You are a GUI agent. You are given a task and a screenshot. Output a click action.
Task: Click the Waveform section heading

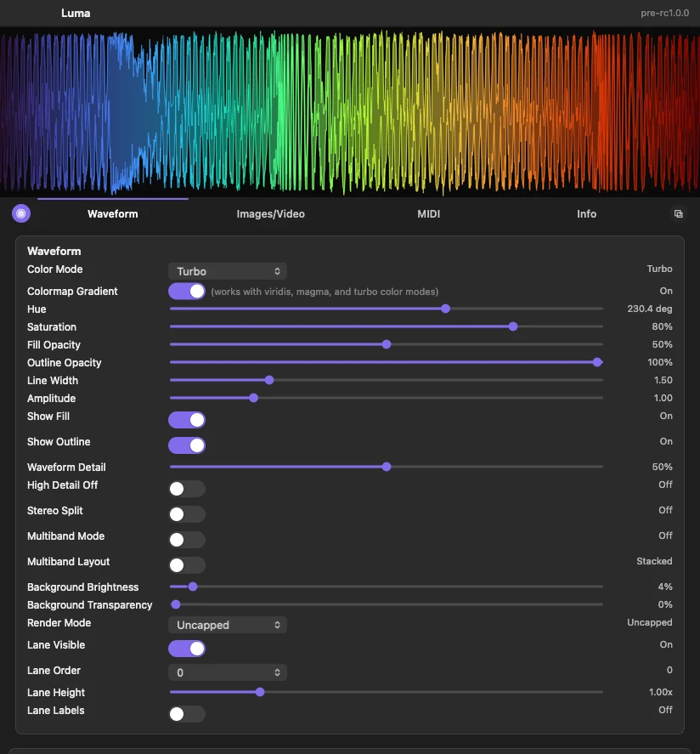coord(54,251)
